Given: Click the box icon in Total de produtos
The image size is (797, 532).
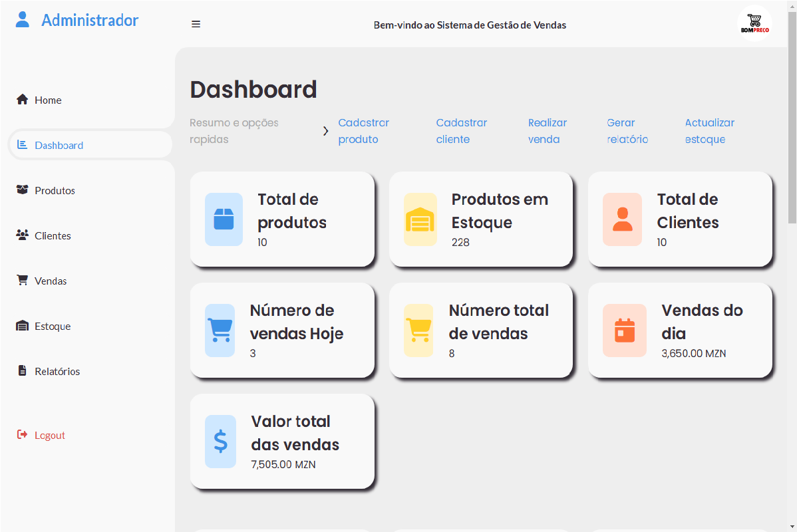Looking at the screenshot, I should coord(224,219).
